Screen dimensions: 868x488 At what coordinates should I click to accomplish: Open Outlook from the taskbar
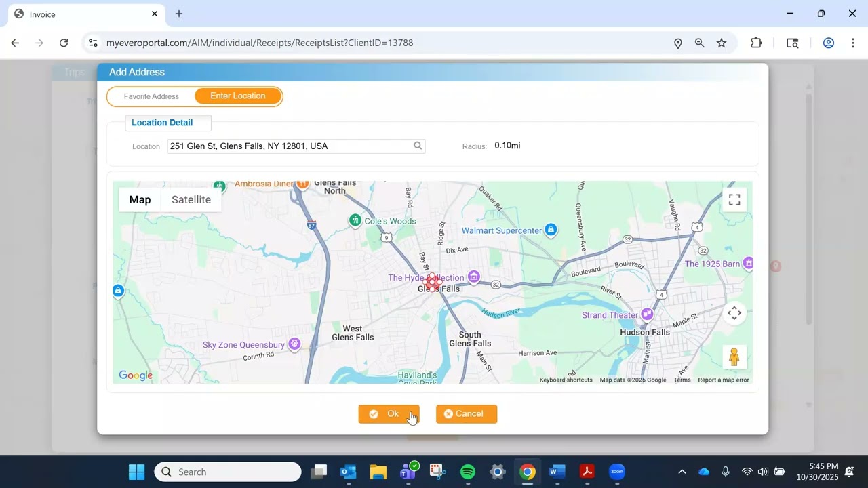[349, 472]
